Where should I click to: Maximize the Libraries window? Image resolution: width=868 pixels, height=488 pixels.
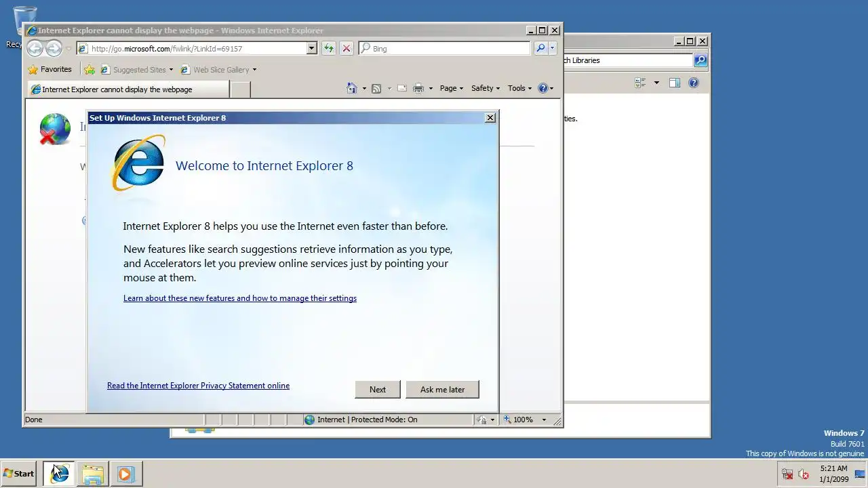pyautogui.click(x=690, y=41)
